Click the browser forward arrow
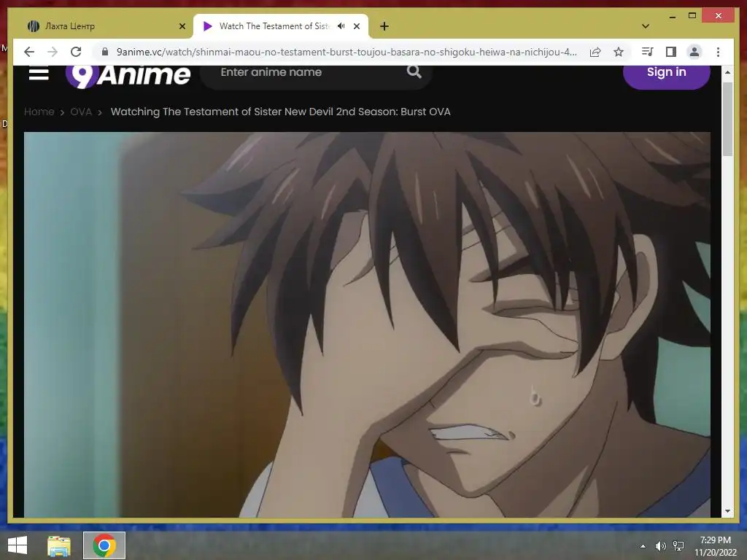This screenshot has width=747, height=560. coord(53,52)
